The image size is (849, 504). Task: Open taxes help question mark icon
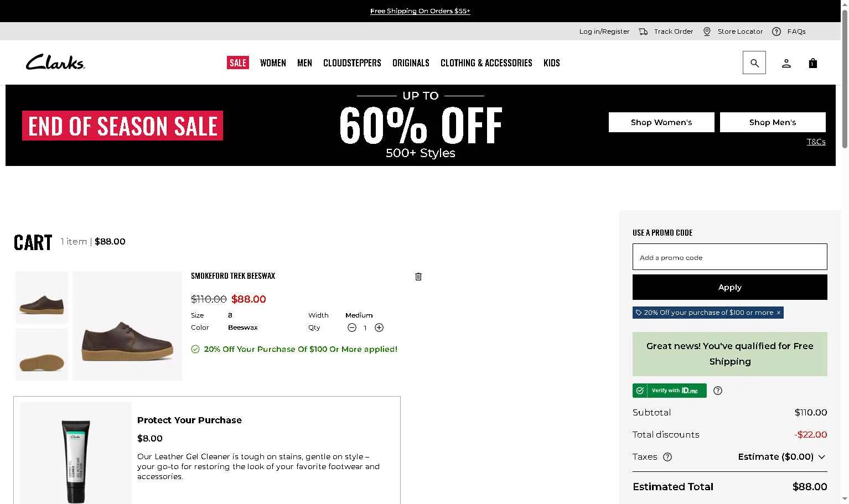667,457
